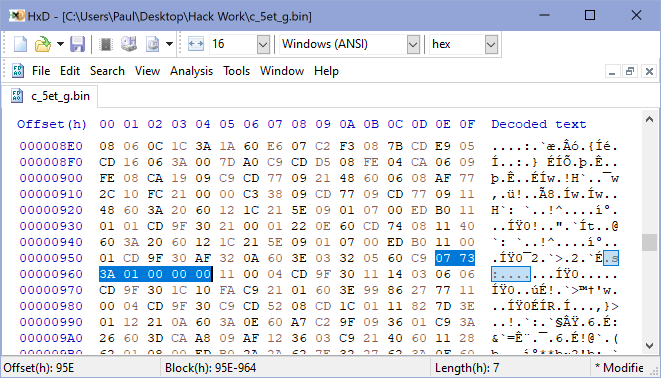Click offset row 000008E0

click(x=51, y=146)
